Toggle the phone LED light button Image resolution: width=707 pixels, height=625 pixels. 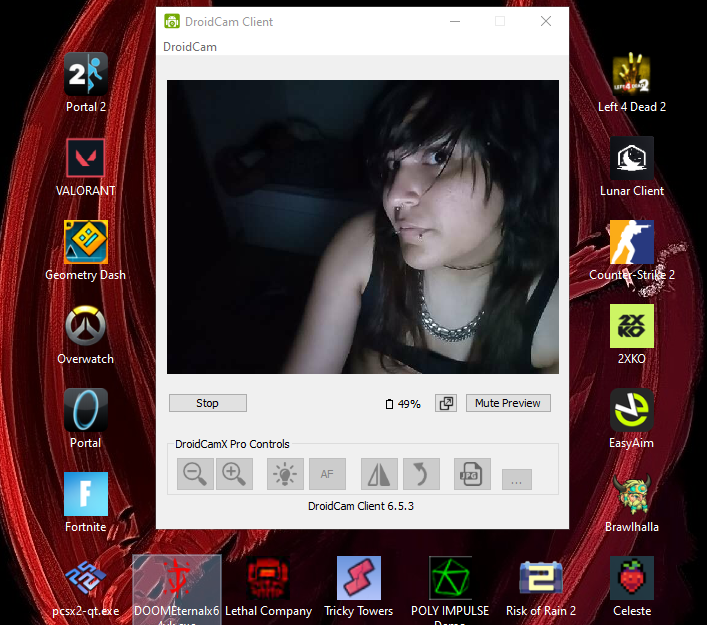[285, 474]
